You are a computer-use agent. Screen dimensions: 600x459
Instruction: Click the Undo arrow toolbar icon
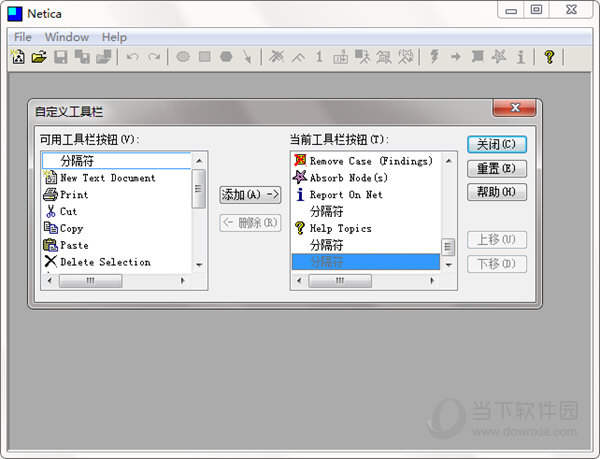[x=132, y=57]
